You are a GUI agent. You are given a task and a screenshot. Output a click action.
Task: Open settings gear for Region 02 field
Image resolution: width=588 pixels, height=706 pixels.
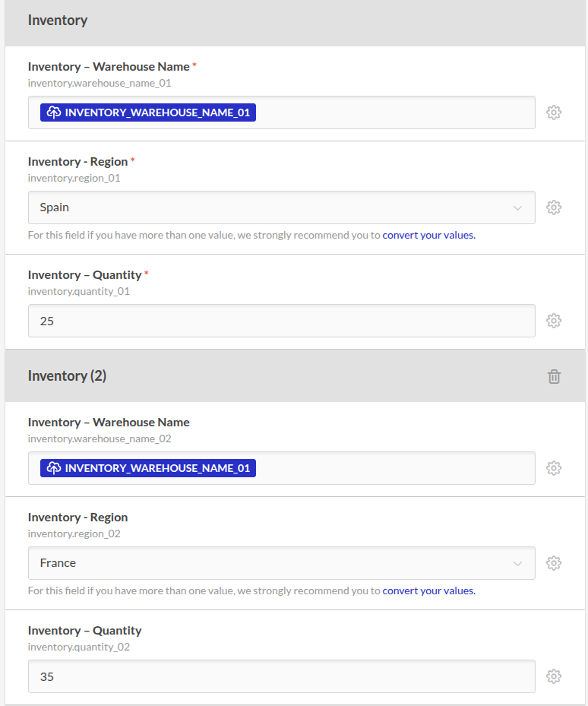[x=553, y=563]
